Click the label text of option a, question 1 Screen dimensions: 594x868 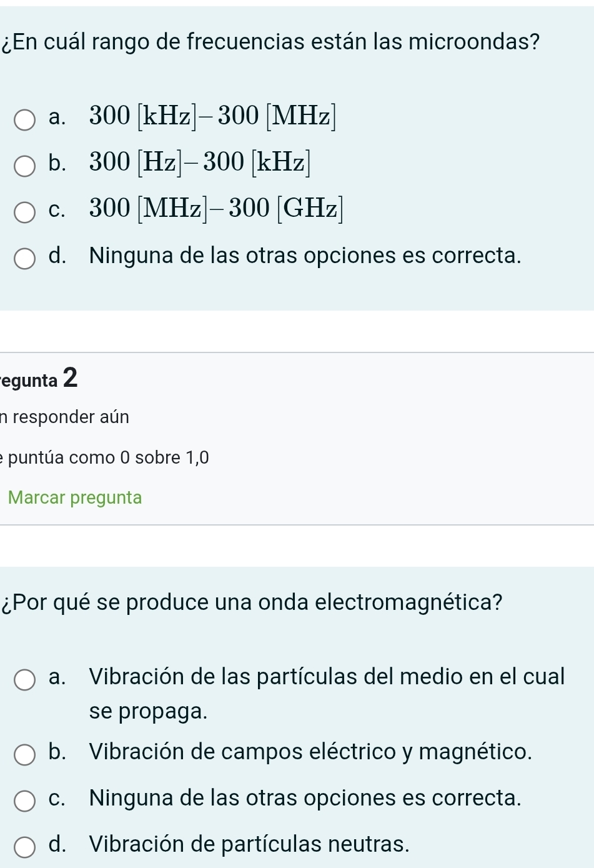tap(212, 116)
